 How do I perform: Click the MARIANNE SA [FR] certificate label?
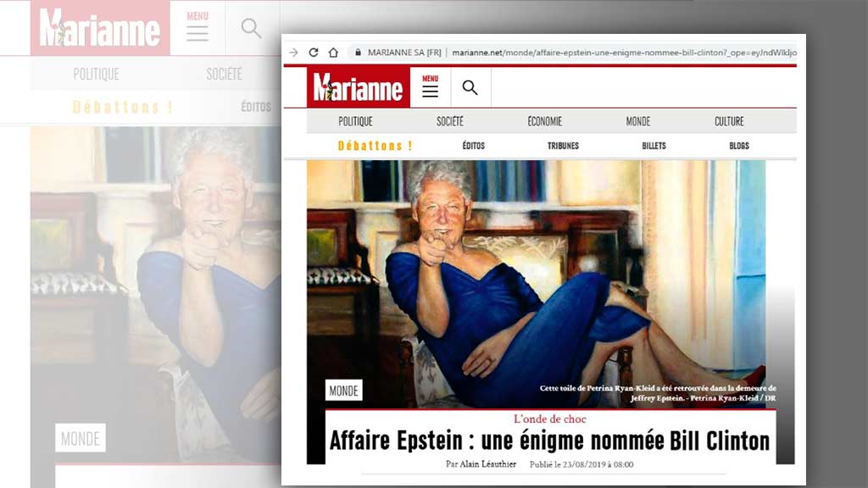point(404,53)
